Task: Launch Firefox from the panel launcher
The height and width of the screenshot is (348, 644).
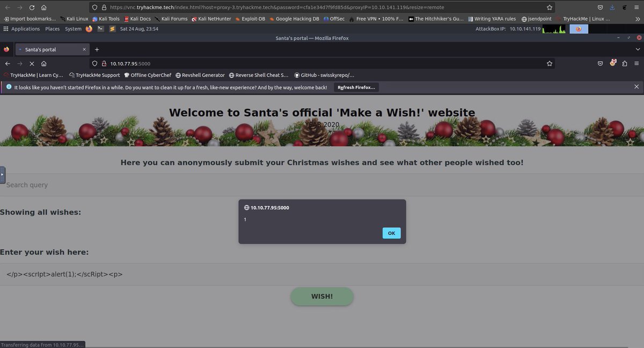Action: click(x=89, y=29)
